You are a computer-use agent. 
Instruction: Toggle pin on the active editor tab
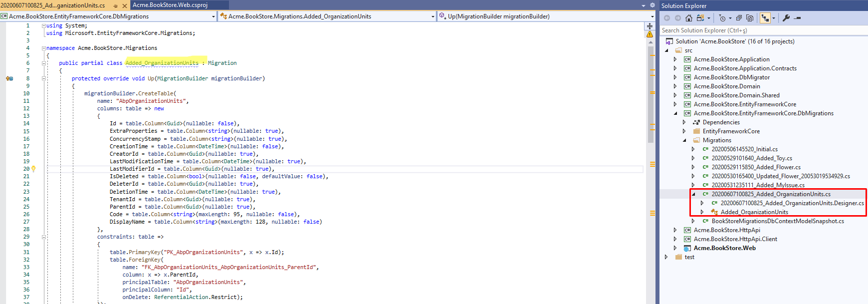click(x=115, y=5)
